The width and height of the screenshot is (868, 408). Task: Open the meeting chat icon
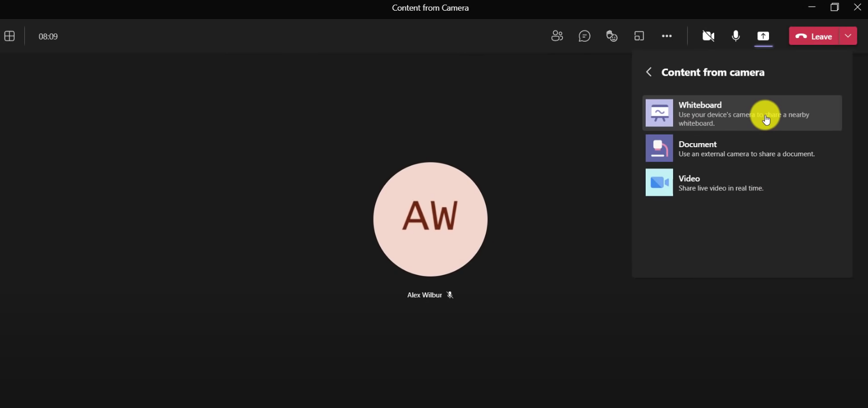coord(584,36)
